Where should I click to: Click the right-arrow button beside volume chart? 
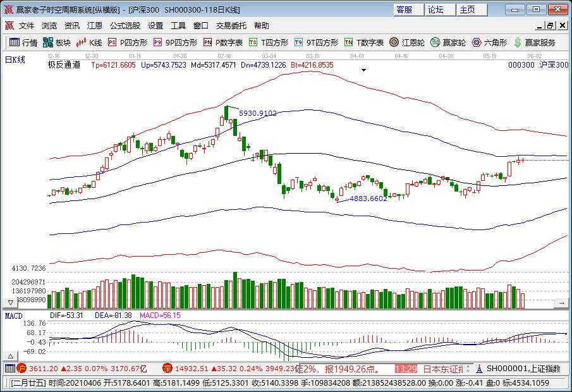point(561,303)
